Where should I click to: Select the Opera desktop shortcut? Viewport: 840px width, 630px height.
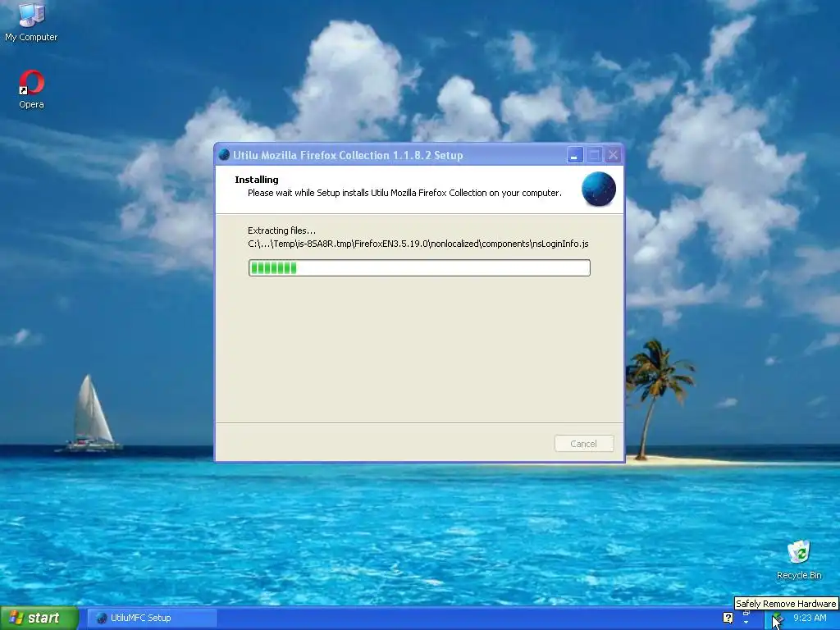pyautogui.click(x=31, y=90)
